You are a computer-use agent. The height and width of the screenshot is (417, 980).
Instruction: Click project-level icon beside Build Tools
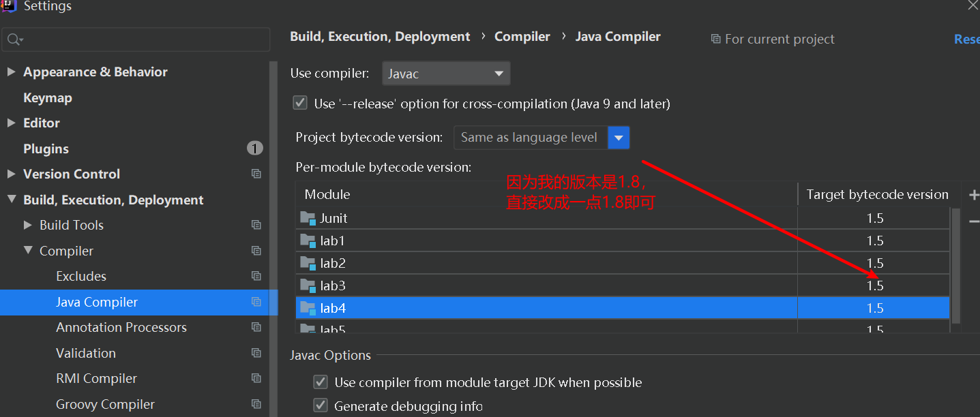[256, 226]
